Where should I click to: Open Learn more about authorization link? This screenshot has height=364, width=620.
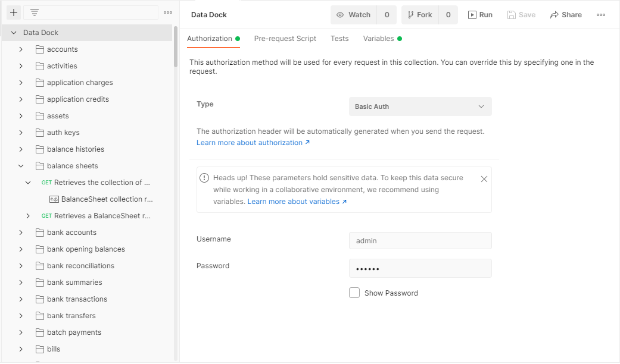coord(253,143)
